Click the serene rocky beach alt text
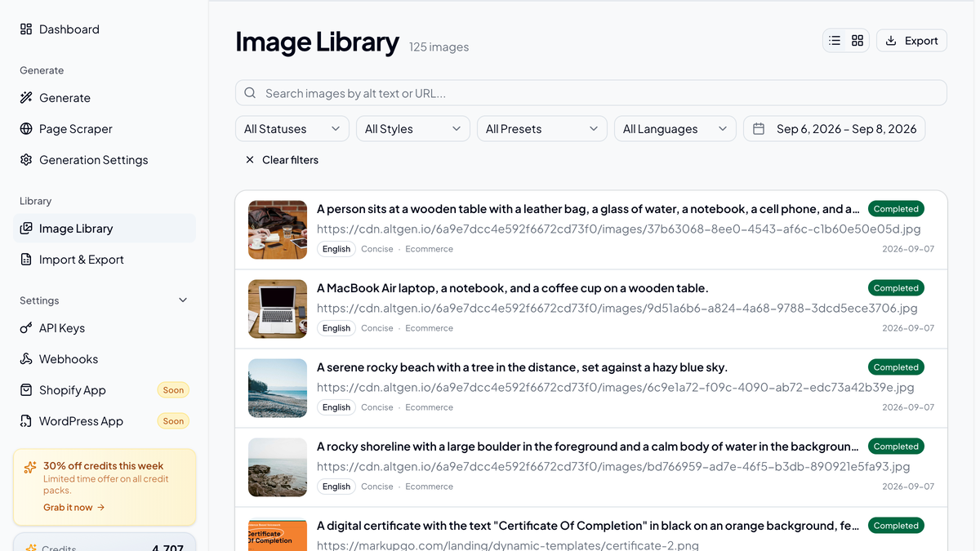Image resolution: width=980 pixels, height=551 pixels. [x=522, y=367]
